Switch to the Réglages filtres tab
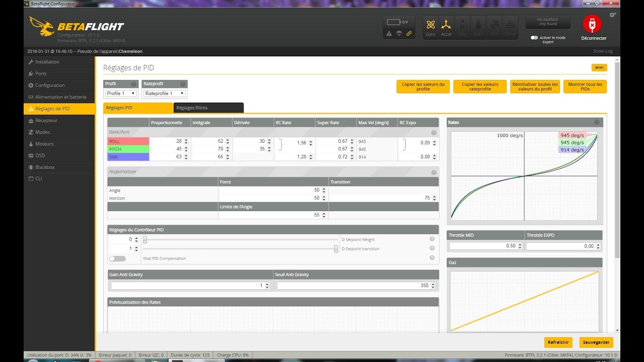 point(208,108)
